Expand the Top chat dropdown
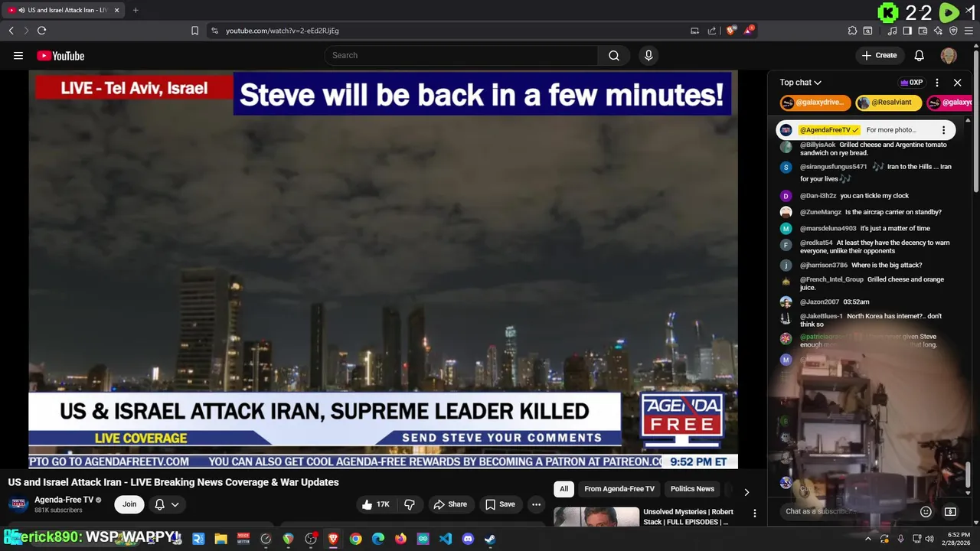Viewport: 980px width, 551px height. click(x=801, y=83)
